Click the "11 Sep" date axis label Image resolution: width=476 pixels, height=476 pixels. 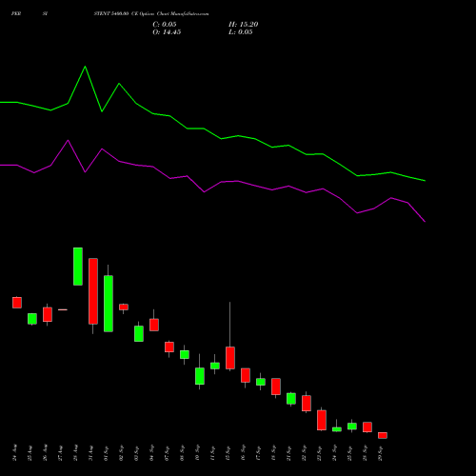tap(212, 453)
